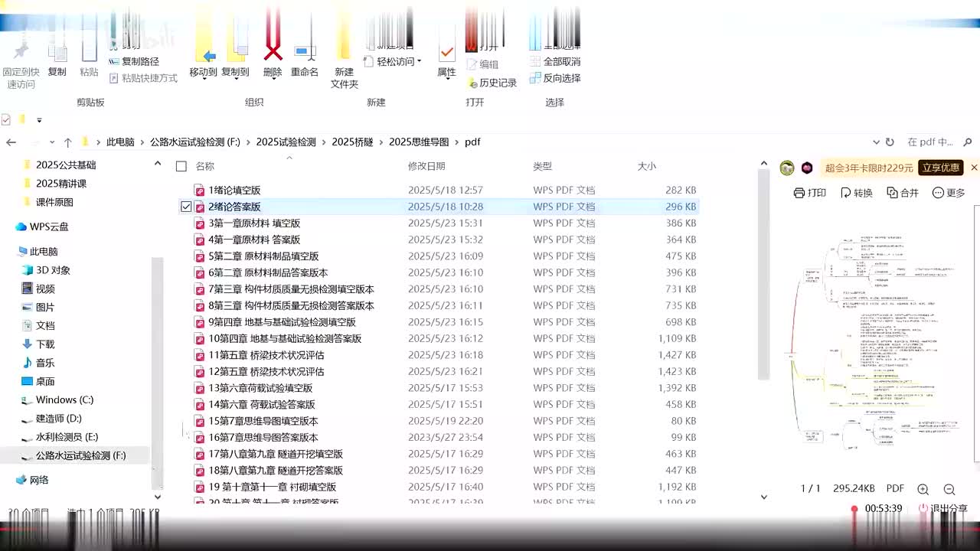Click the Refresh address bar icon
The height and width of the screenshot is (551, 980).
click(x=890, y=142)
